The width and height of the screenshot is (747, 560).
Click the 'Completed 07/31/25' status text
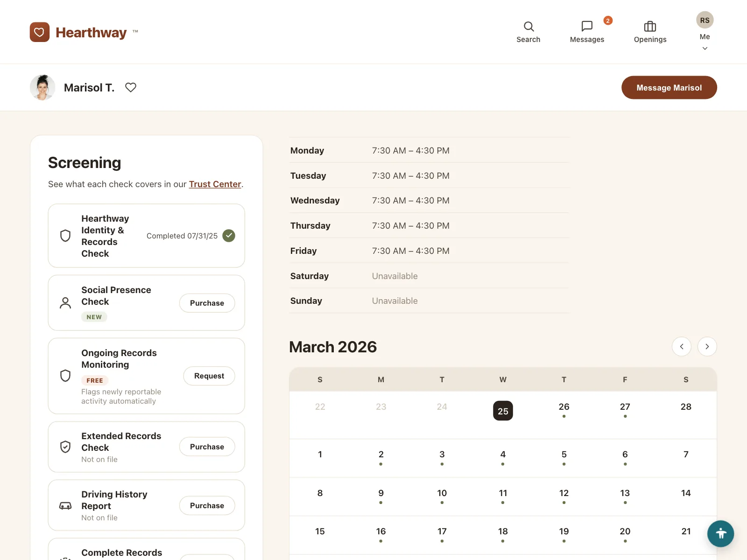182,236
